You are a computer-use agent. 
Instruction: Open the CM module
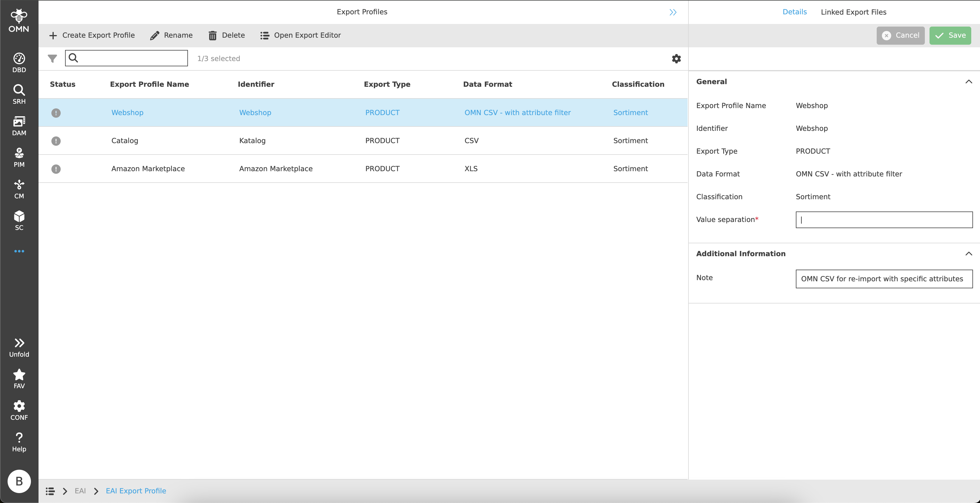[x=19, y=189]
